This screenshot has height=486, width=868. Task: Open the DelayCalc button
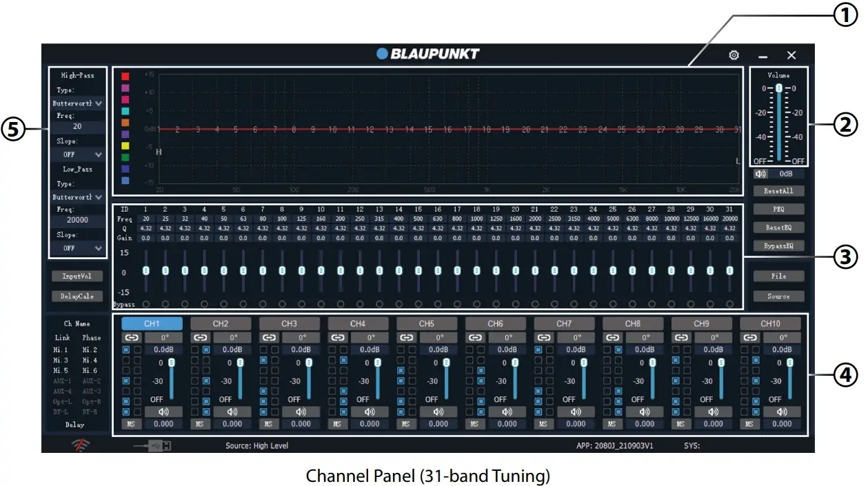(77, 296)
